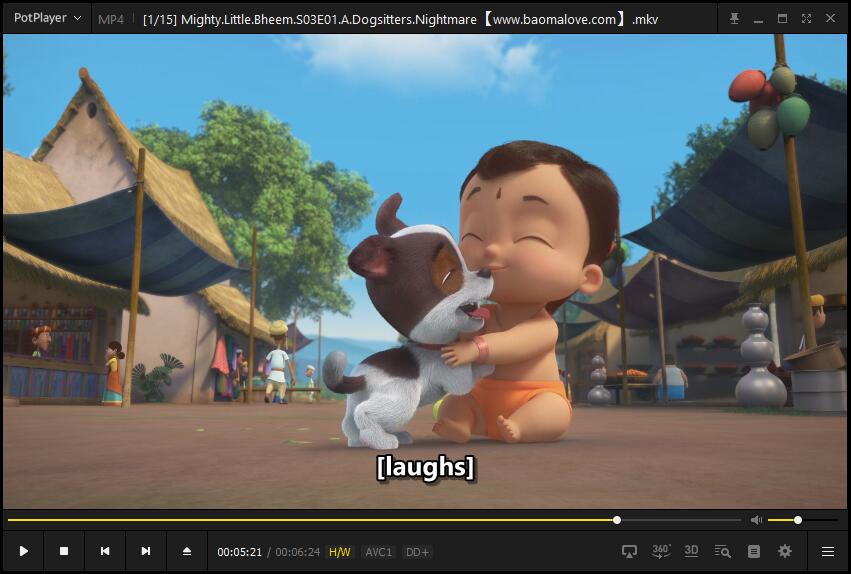Pin the player window on top
851x574 pixels.
[734, 18]
